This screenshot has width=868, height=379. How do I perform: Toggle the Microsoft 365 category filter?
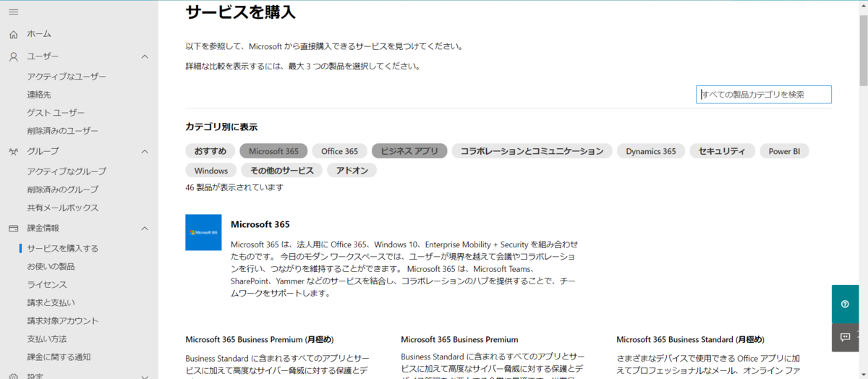tap(273, 151)
